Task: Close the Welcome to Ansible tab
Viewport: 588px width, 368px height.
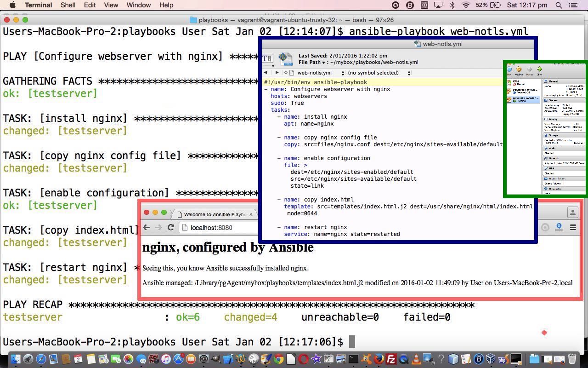Action: click(251, 214)
